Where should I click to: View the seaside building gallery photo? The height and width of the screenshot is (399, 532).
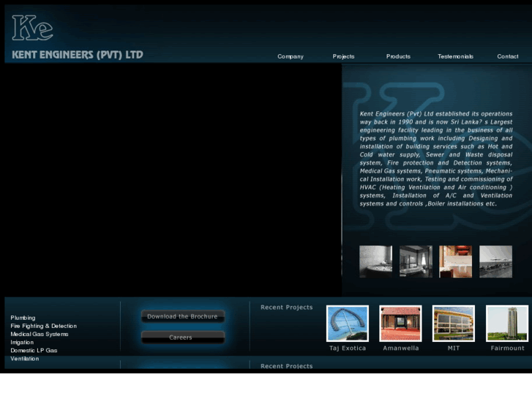[x=495, y=261]
